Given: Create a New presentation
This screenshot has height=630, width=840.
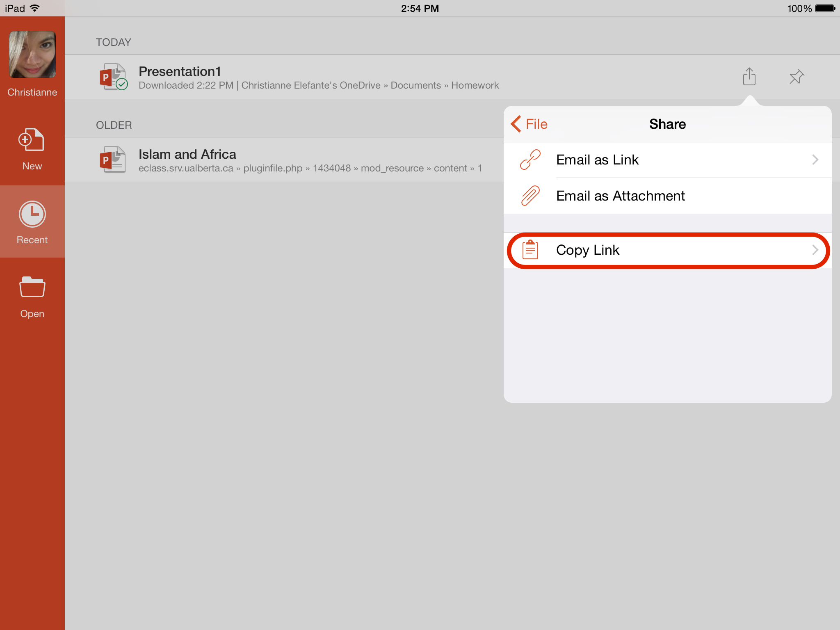Looking at the screenshot, I should pyautogui.click(x=32, y=149).
